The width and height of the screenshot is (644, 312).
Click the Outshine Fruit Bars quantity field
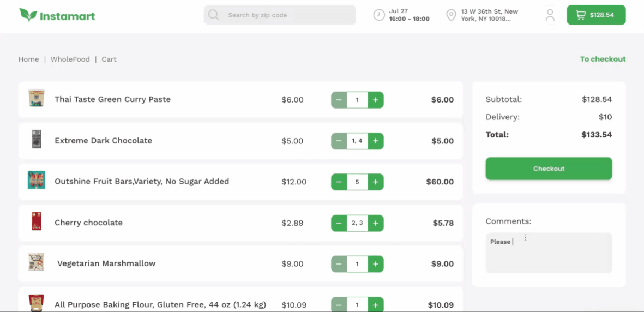click(357, 182)
